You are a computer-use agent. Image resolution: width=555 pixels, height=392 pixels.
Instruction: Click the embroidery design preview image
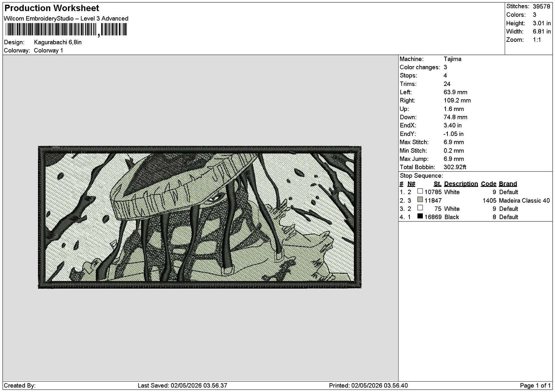coord(200,217)
